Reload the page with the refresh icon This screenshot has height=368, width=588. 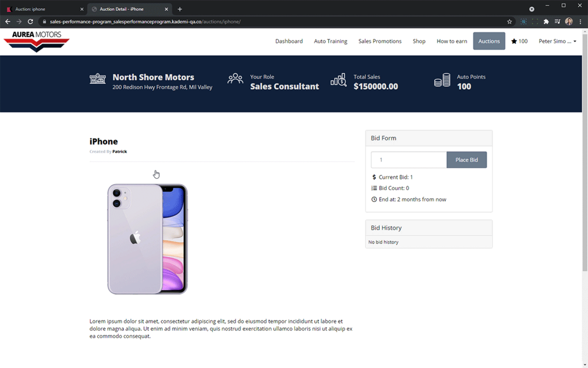pyautogui.click(x=30, y=22)
